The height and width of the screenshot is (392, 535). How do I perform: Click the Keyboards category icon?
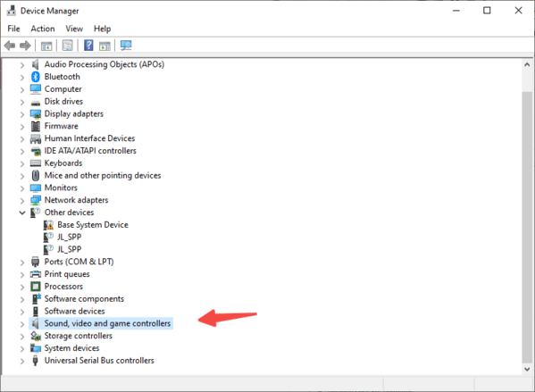coord(36,163)
